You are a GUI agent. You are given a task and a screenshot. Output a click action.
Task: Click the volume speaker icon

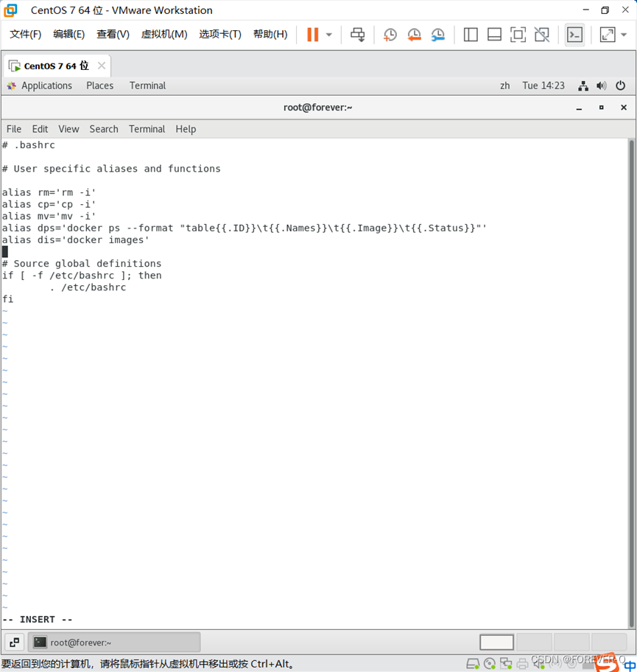coord(602,85)
